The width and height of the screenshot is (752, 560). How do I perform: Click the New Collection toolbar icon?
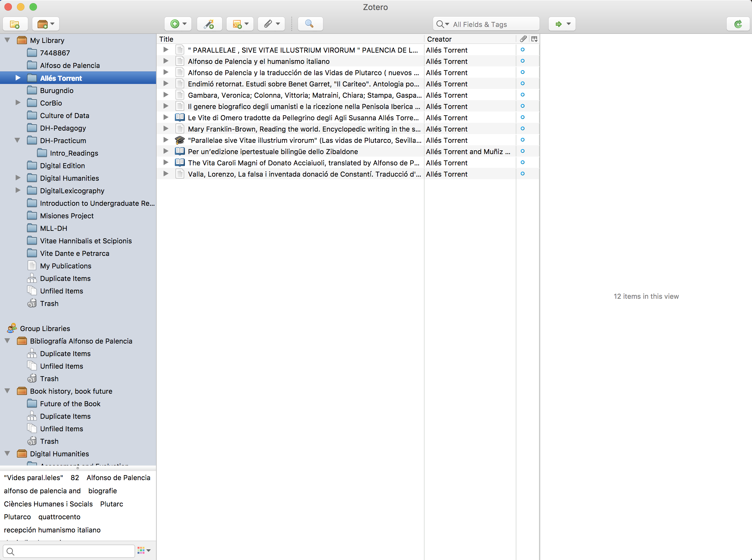click(15, 24)
